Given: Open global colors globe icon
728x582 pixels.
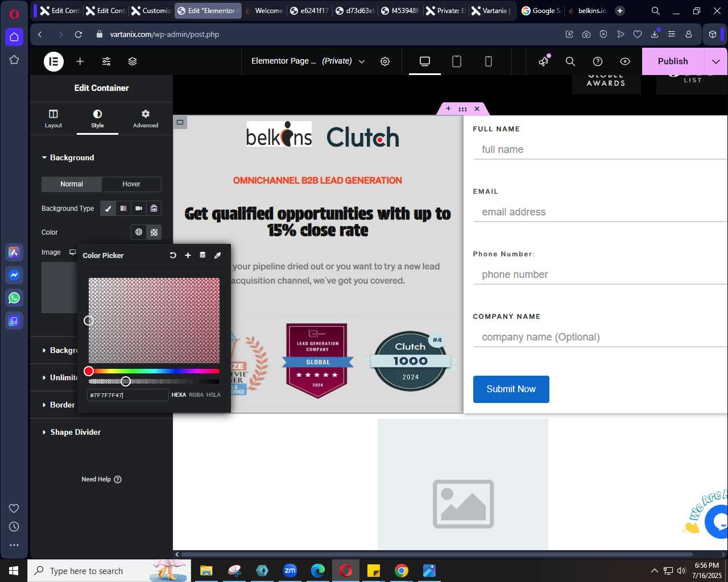Looking at the screenshot, I should click(139, 232).
